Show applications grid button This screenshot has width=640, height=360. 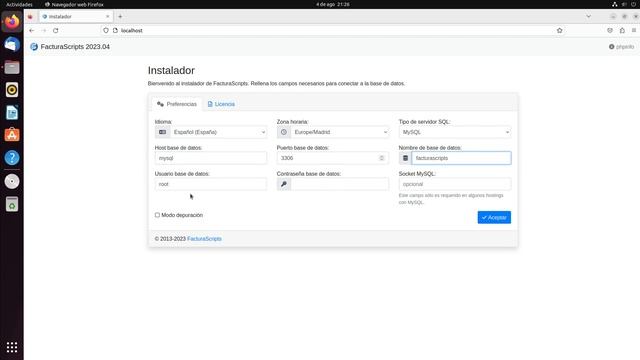tap(12, 347)
